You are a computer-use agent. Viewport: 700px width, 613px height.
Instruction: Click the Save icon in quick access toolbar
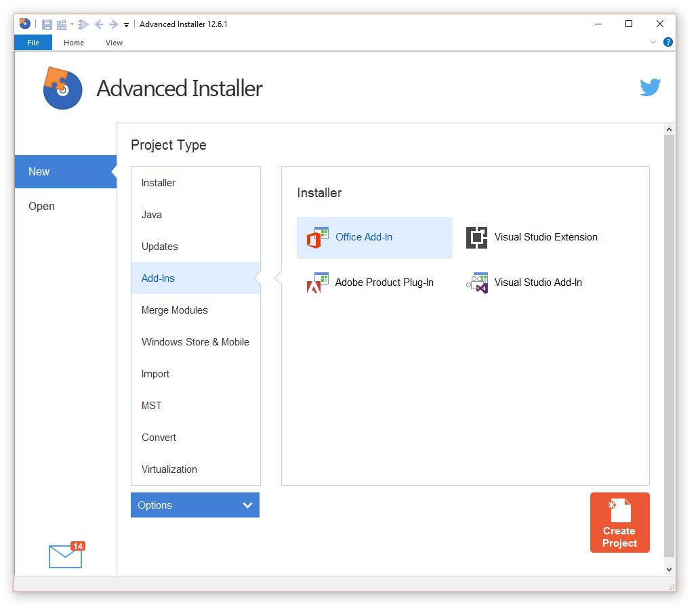click(x=47, y=24)
